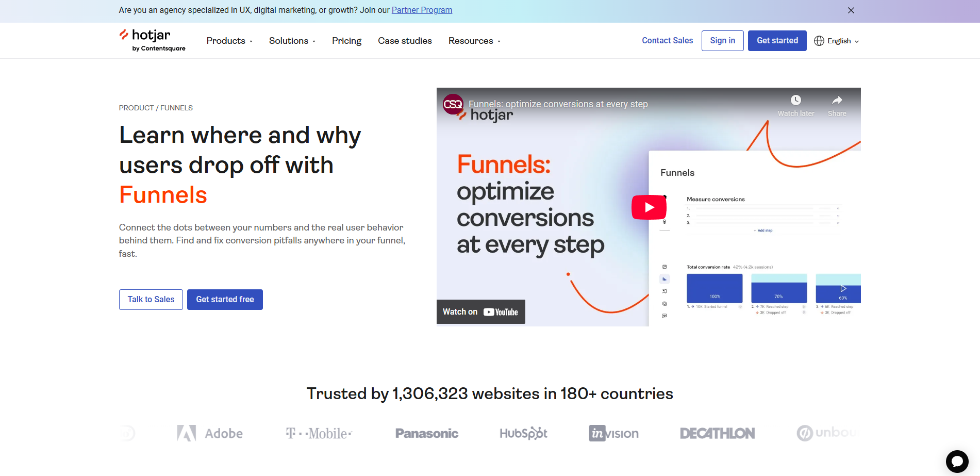
Task: Click the globe language icon
Action: click(819, 41)
